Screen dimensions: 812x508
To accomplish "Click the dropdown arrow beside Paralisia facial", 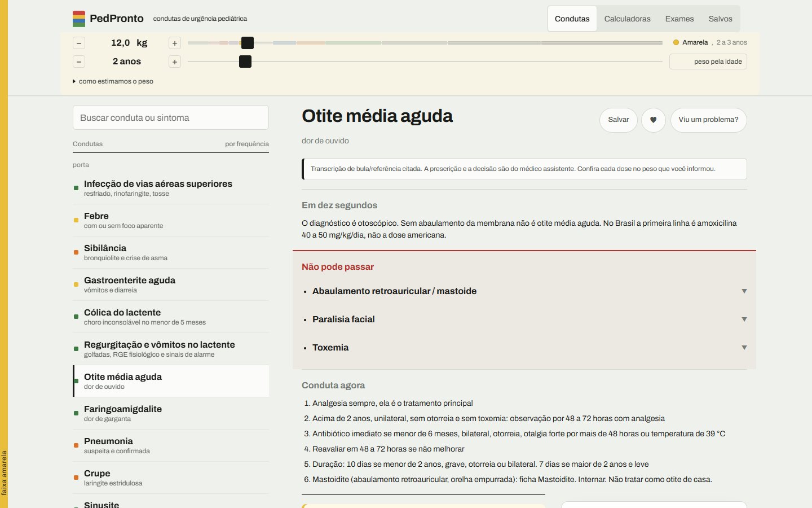I will 744,319.
